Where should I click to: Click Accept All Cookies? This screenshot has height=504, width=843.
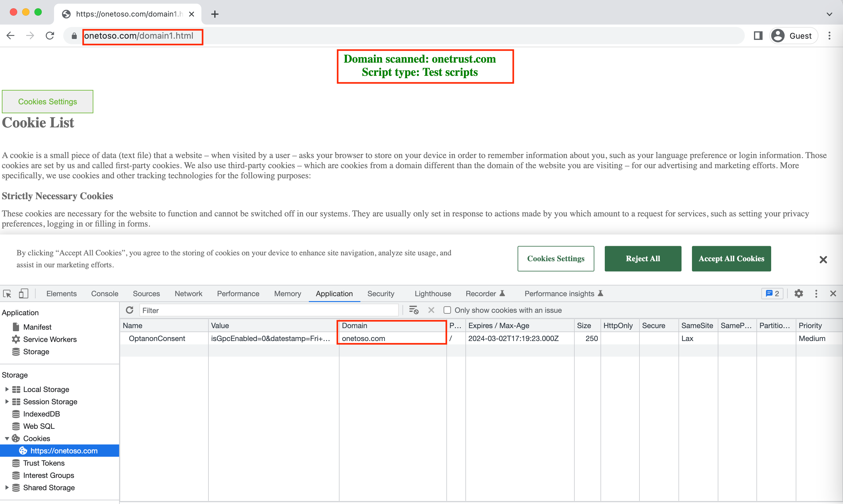point(731,258)
